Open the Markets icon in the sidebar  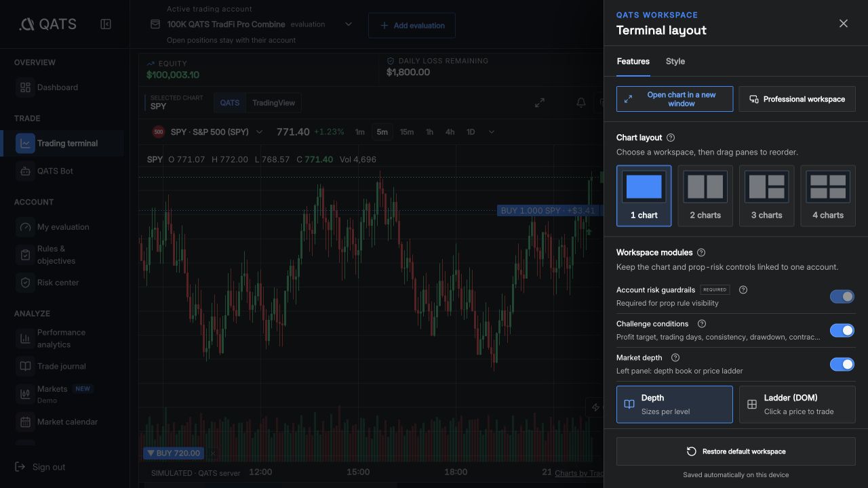[x=25, y=394]
